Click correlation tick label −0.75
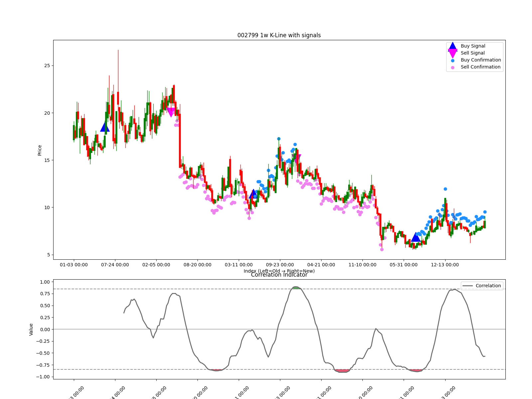Image resolution: width=532 pixels, height=399 pixels. [x=43, y=365]
